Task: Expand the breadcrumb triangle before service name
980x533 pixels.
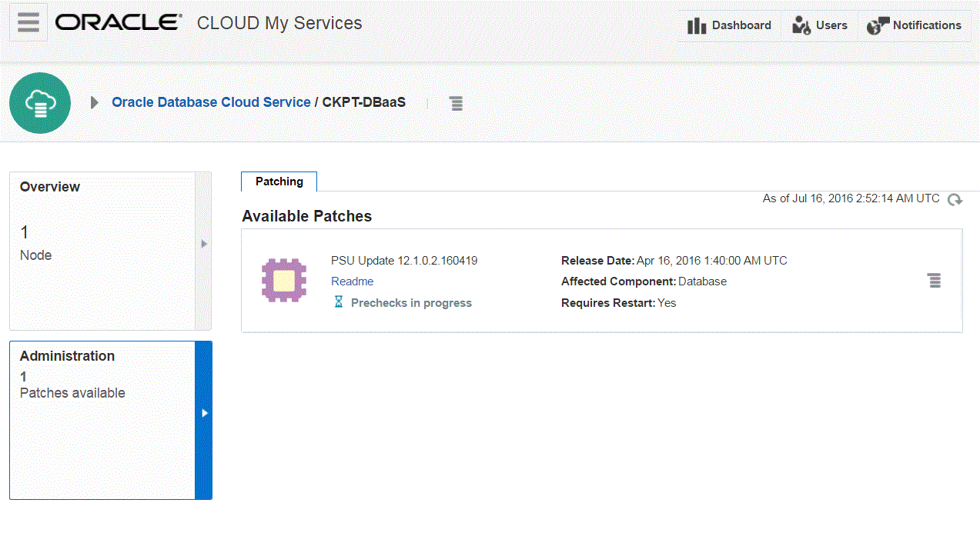Action: (95, 102)
